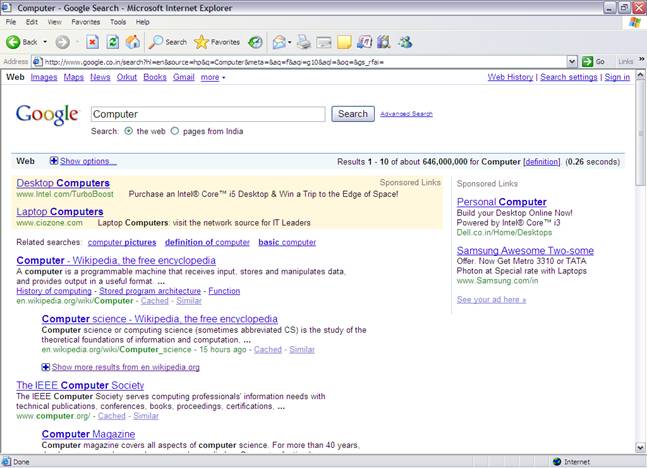Viewport: 647px width, 468px height.
Task: Click the green Back arrow button
Action: [13, 42]
